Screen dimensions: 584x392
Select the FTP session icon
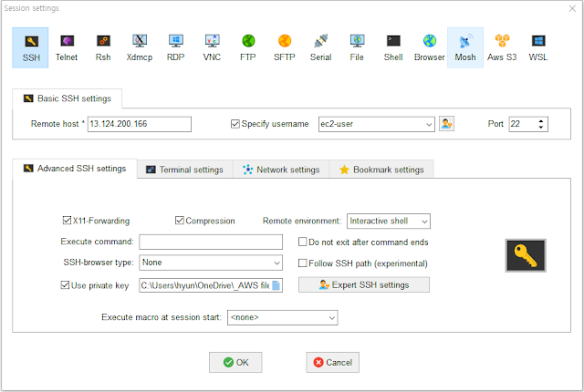point(248,47)
